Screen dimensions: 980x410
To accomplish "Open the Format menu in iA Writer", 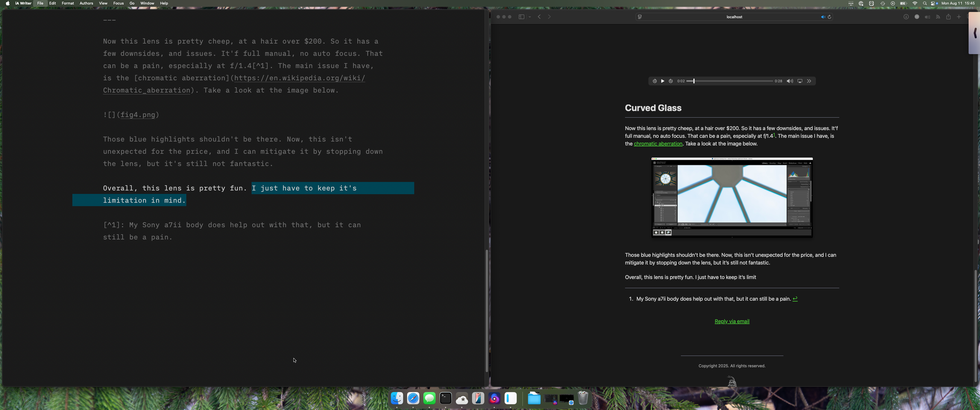I will click(x=68, y=3).
